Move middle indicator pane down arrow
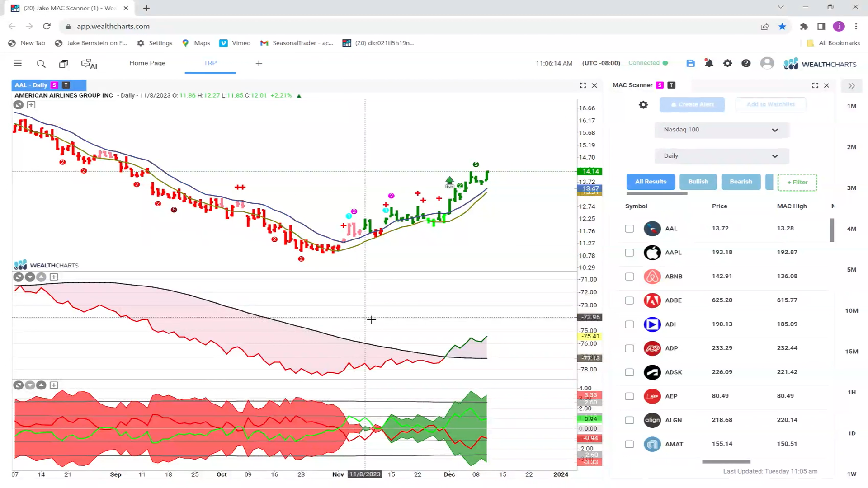 point(30,277)
